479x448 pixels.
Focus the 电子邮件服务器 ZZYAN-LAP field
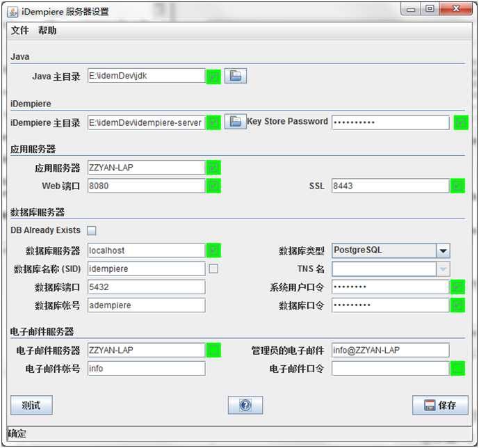pyautogui.click(x=146, y=350)
